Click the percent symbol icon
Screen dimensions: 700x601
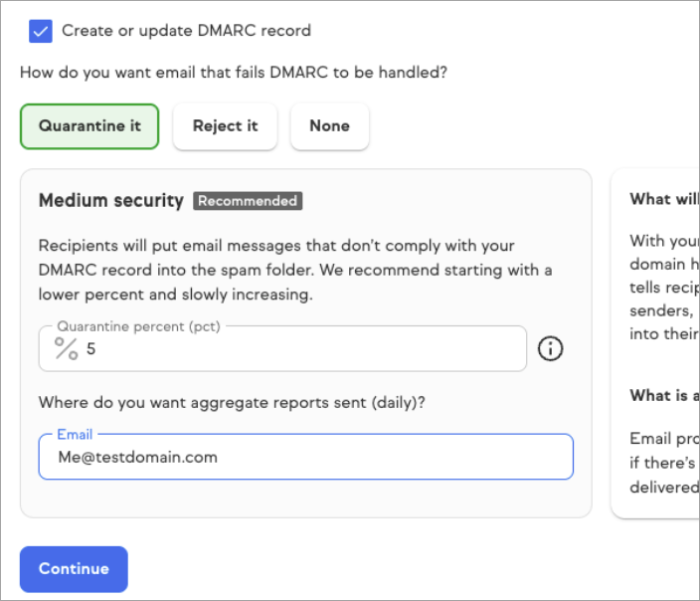66,348
